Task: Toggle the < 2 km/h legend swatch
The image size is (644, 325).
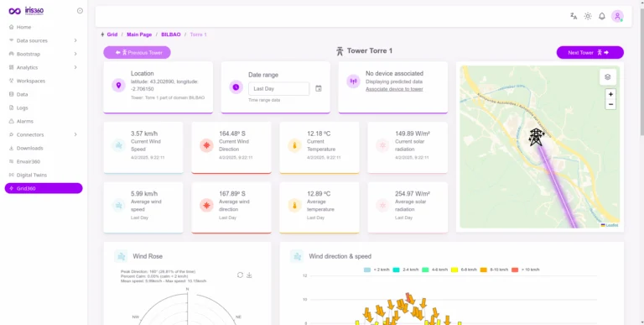Action: [366, 270]
